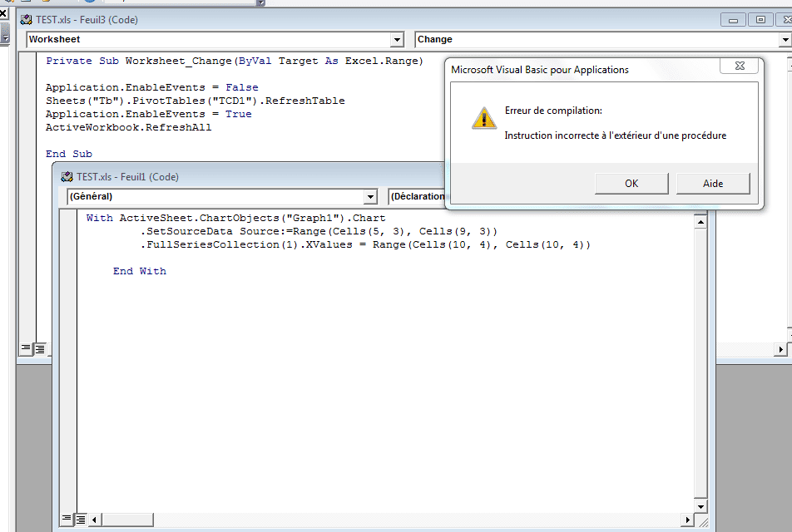Click OK in the compile error dialog
Viewport: 792px width, 532px height.
[x=631, y=184]
